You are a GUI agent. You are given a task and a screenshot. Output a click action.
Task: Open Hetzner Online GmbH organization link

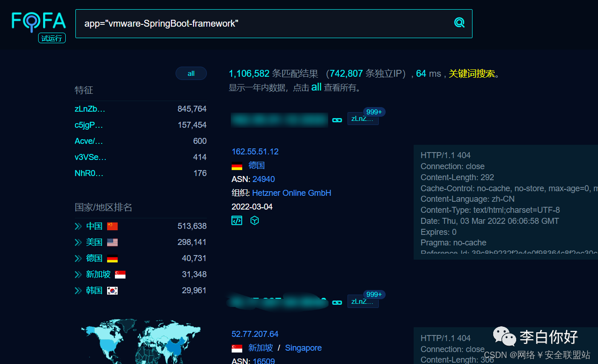(x=292, y=193)
